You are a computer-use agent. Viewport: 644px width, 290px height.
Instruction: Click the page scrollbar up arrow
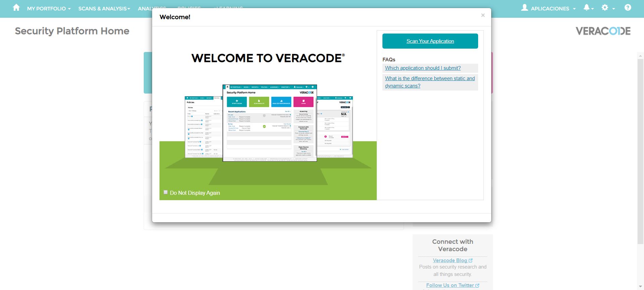point(640,56)
